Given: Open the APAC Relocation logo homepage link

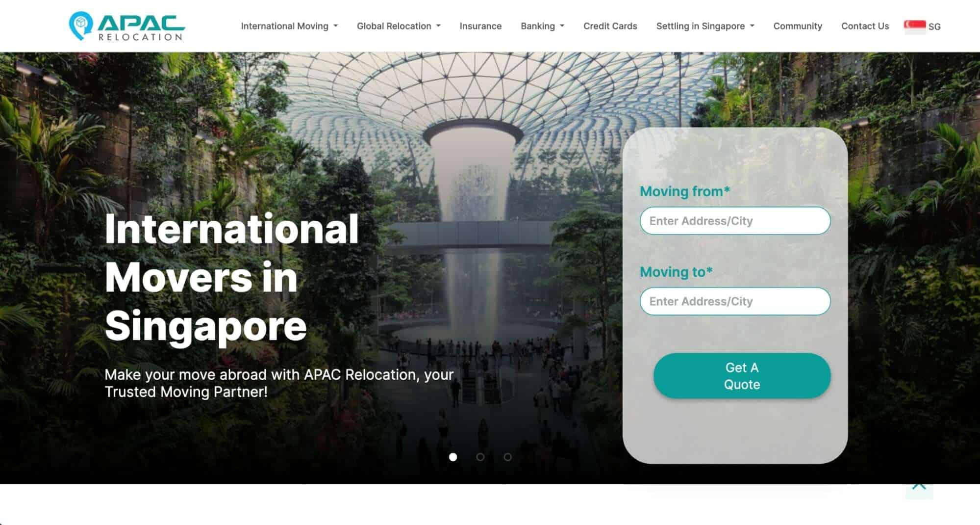Looking at the screenshot, I should pyautogui.click(x=126, y=26).
